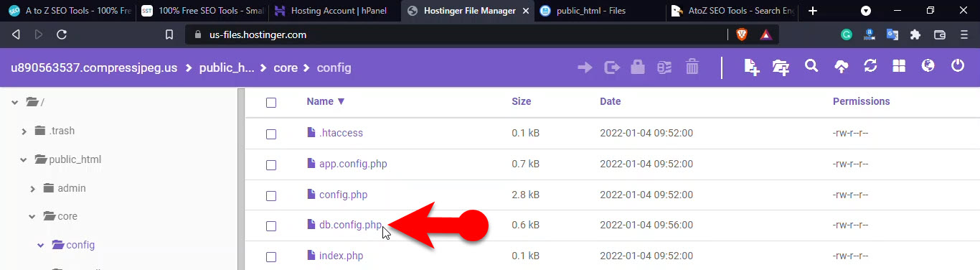Click the Move arrow icon in toolbar
Image resolution: width=980 pixels, height=270 pixels.
(x=585, y=67)
